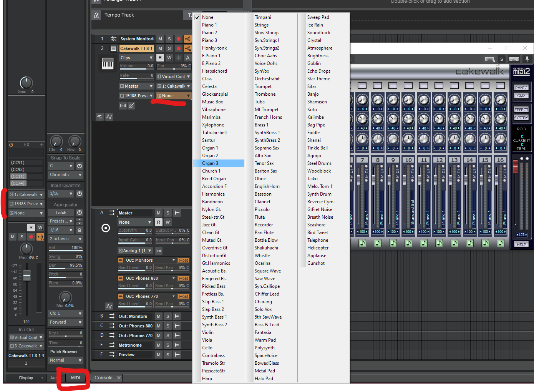Switch to MIDI inspector tab
Screen dimensions: 534x392
[76, 378]
